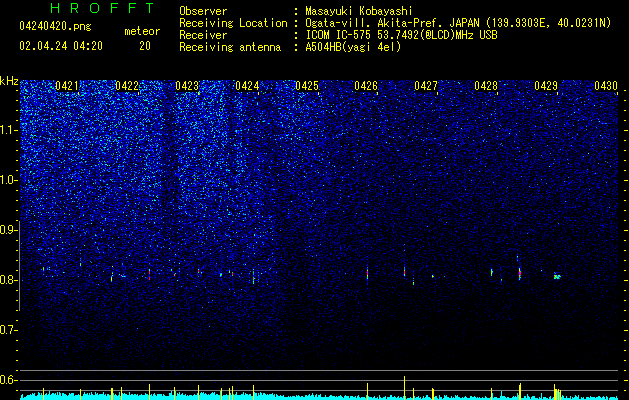Image resolution: width=629 pixels, height=400 pixels.
Task: Click the 0428 time marker
Action: (x=486, y=86)
